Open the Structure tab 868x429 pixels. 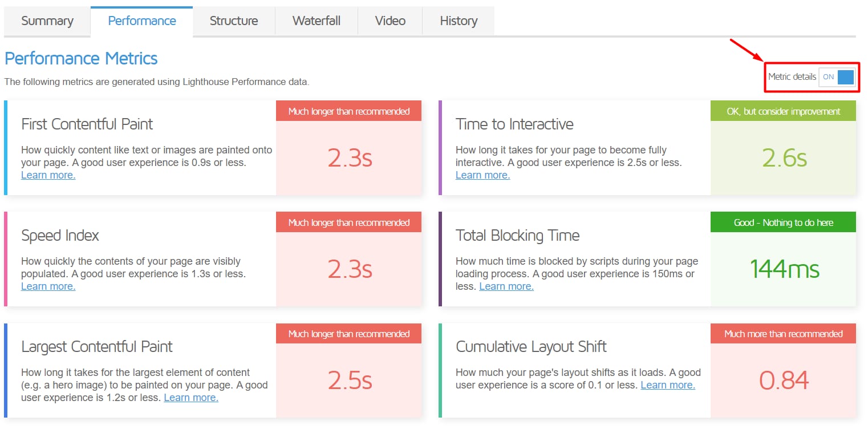(234, 21)
